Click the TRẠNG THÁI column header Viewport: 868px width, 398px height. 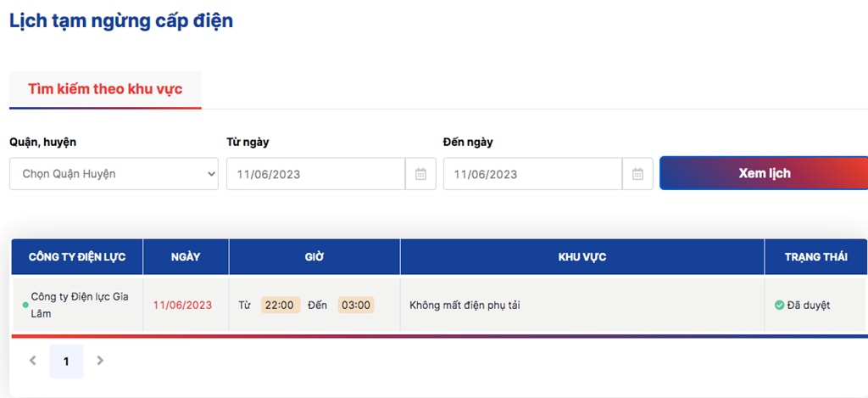click(x=816, y=257)
